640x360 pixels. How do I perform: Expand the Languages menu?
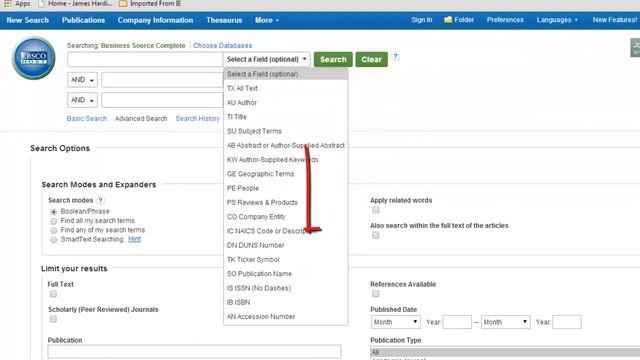pyautogui.click(x=557, y=20)
